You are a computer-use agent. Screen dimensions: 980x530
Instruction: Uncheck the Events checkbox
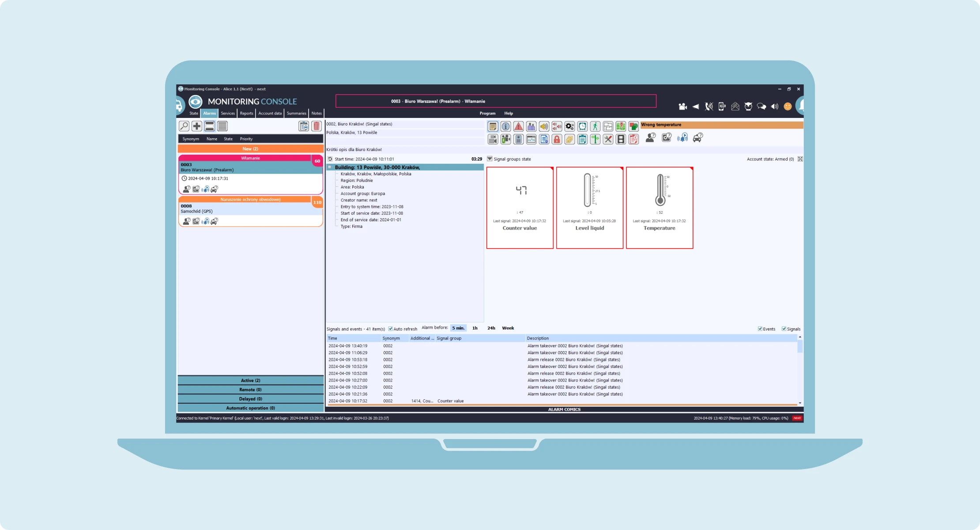point(760,329)
